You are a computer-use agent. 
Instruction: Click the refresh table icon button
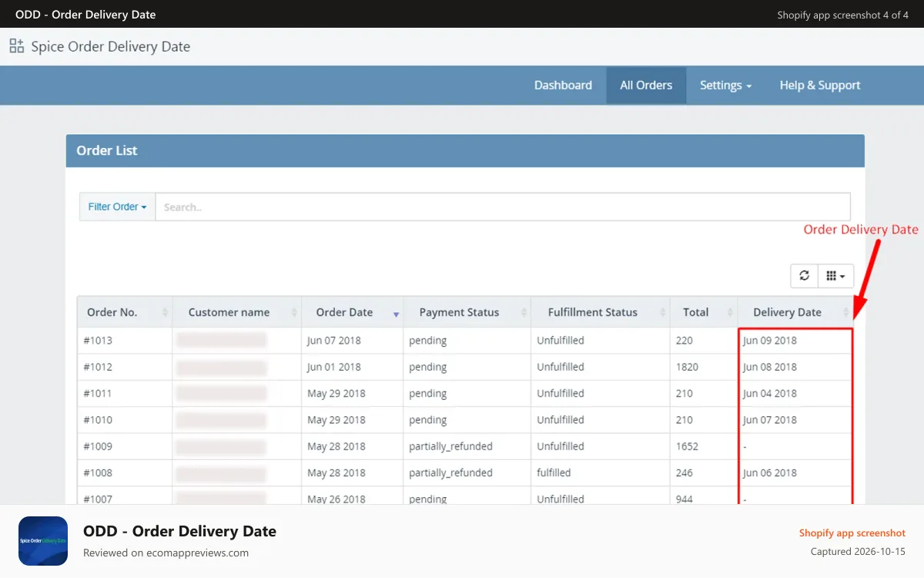point(805,276)
